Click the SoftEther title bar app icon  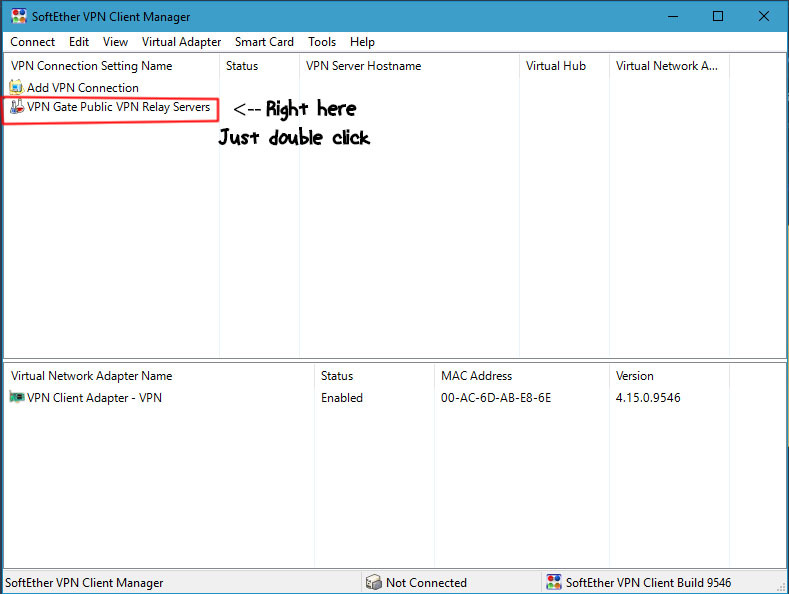coord(19,16)
